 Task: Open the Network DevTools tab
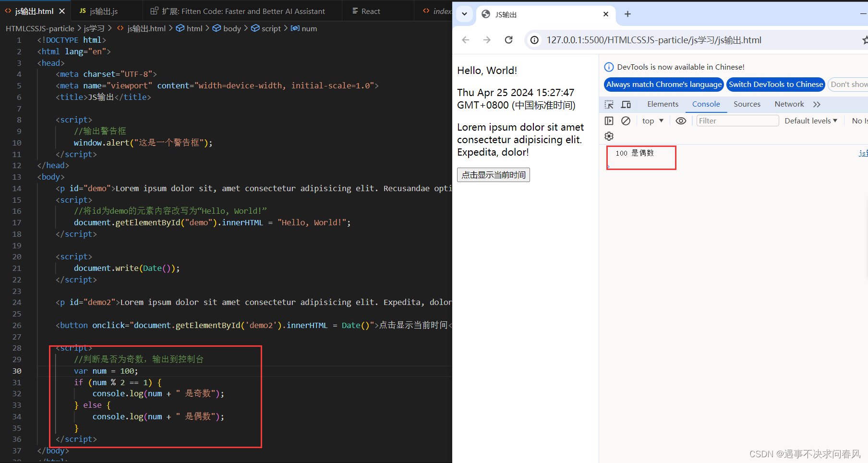pyautogui.click(x=789, y=104)
